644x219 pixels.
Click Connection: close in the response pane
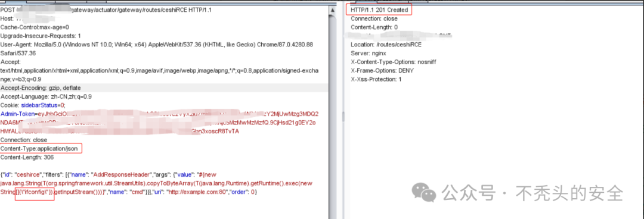374,18
